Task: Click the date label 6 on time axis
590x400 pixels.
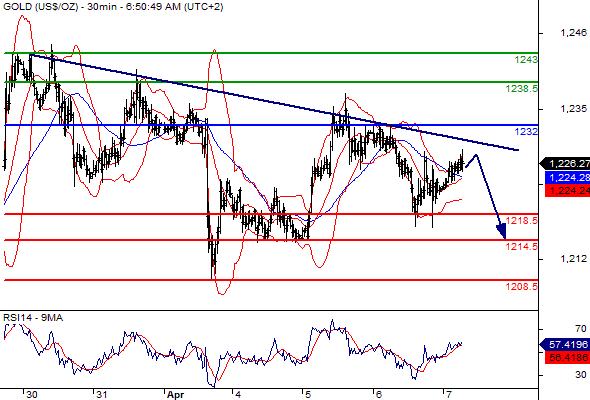Action: tap(378, 394)
